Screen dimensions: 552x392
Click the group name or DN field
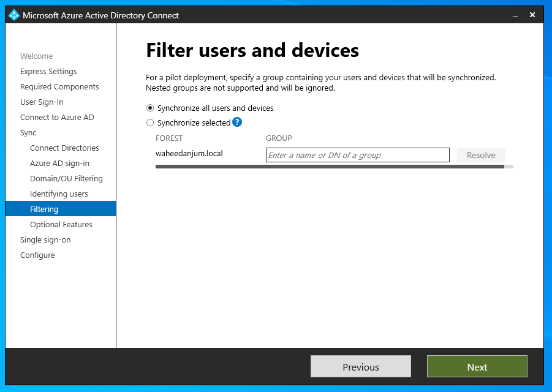coord(357,155)
